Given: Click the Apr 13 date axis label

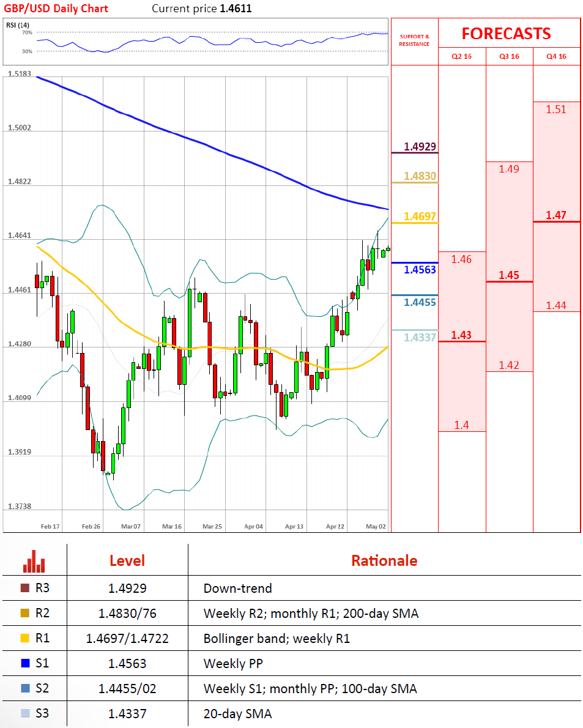Looking at the screenshot, I should point(294,527).
